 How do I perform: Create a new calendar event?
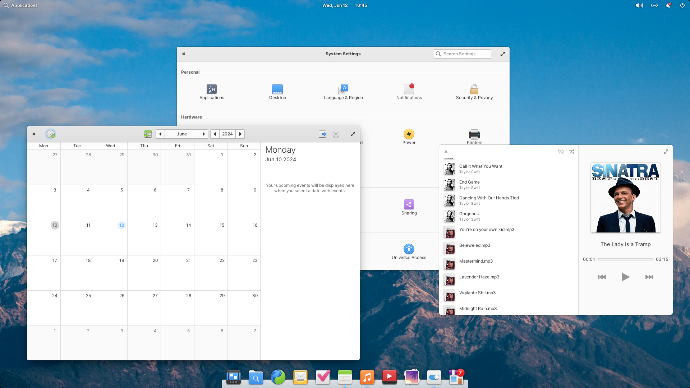[51, 134]
